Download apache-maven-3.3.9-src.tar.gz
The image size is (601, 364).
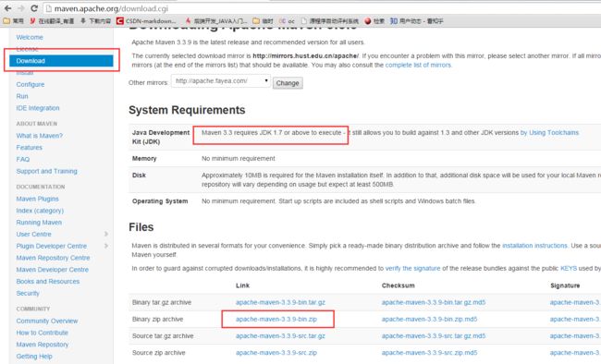click(x=280, y=336)
